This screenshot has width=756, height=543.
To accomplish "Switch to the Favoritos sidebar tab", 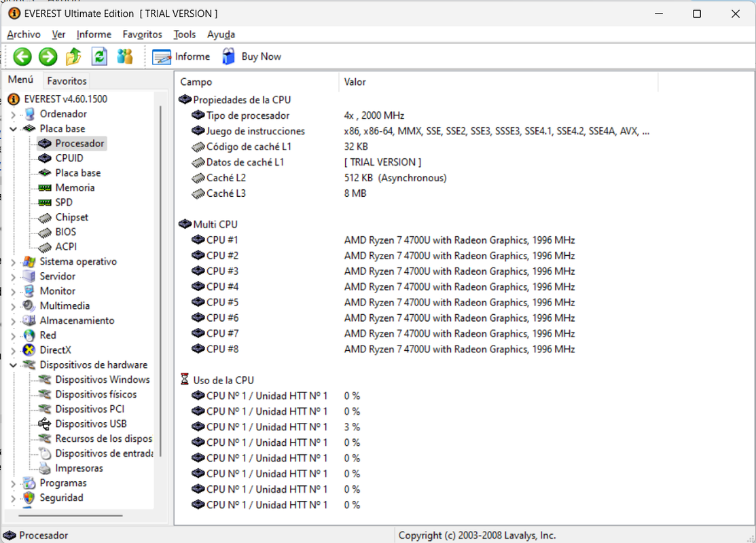I will (67, 81).
